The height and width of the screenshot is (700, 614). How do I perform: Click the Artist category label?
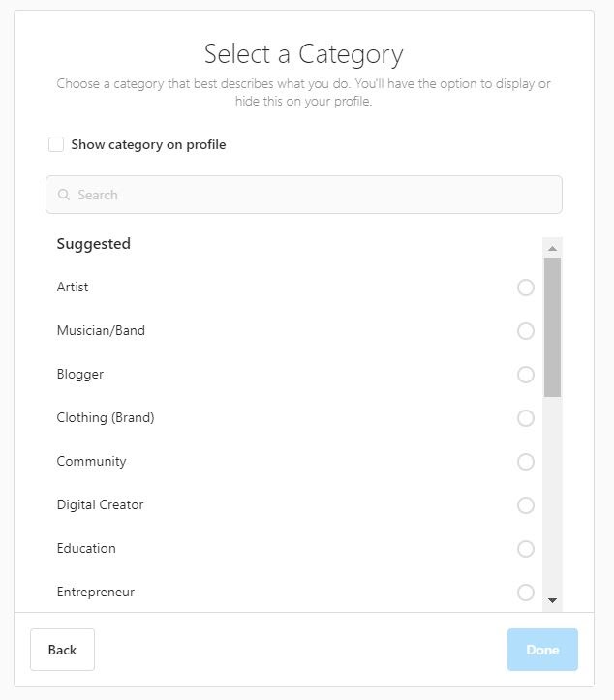[73, 288]
